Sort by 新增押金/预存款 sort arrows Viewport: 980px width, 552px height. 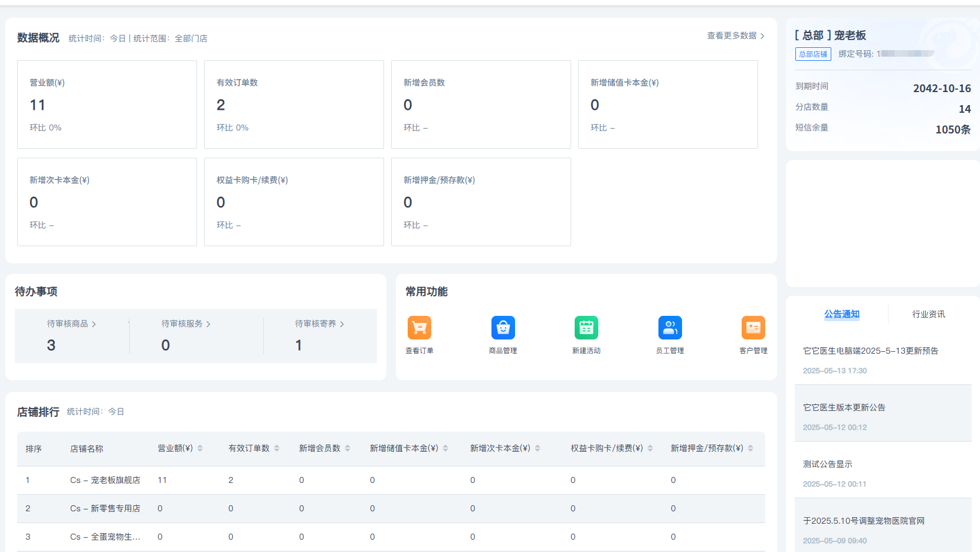coord(750,449)
